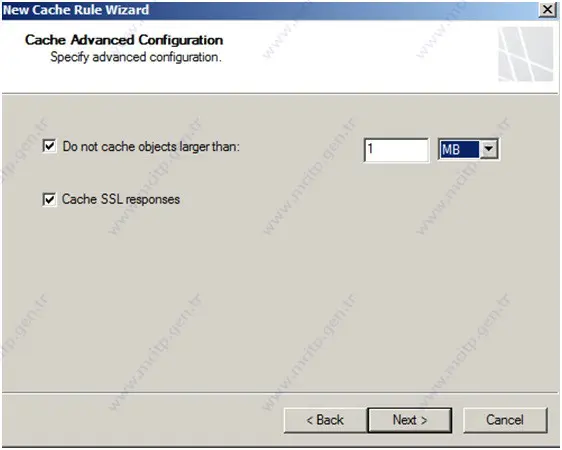Click the check mark beside Cache SSL responses
This screenshot has height=450, width=562.
49,199
